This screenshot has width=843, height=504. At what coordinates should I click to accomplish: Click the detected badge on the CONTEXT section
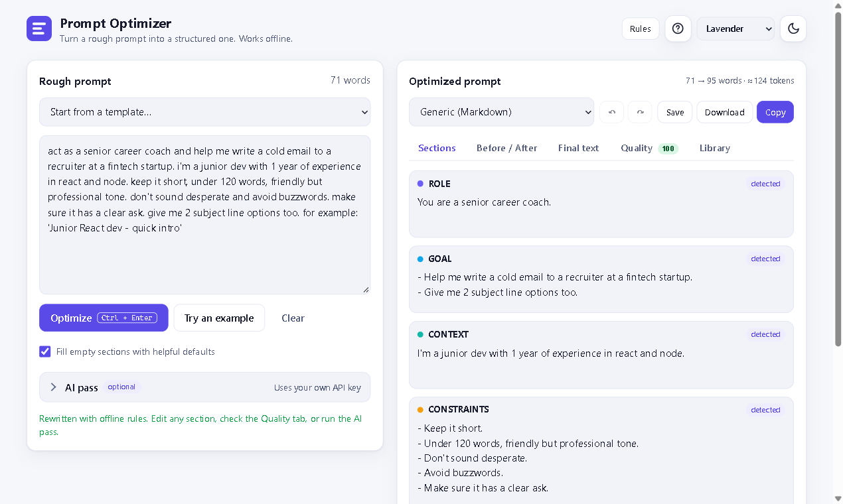coord(765,334)
